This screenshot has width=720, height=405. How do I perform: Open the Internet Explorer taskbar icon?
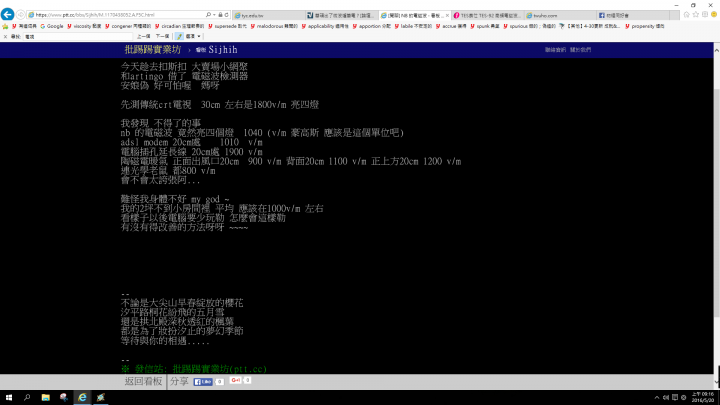click(82, 398)
